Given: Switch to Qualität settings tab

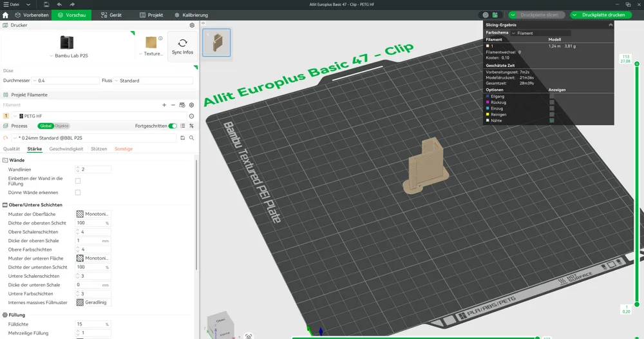Looking at the screenshot, I should pyautogui.click(x=12, y=149).
